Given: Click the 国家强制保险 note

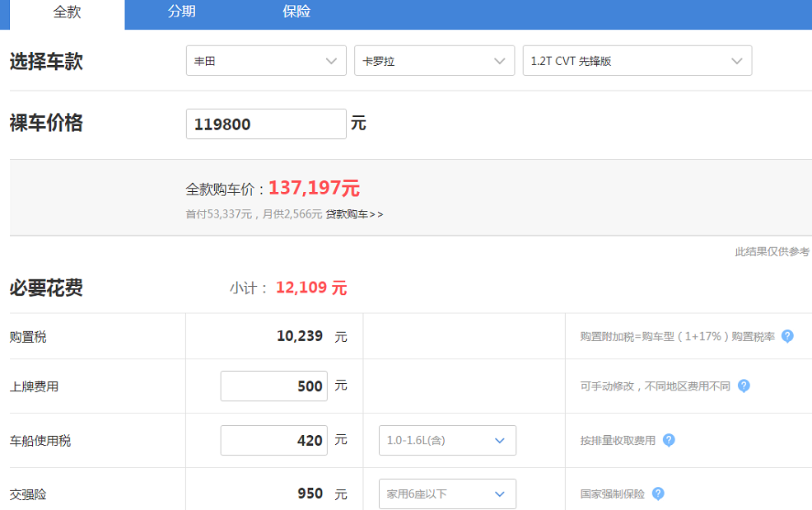Looking at the screenshot, I should 612,494.
